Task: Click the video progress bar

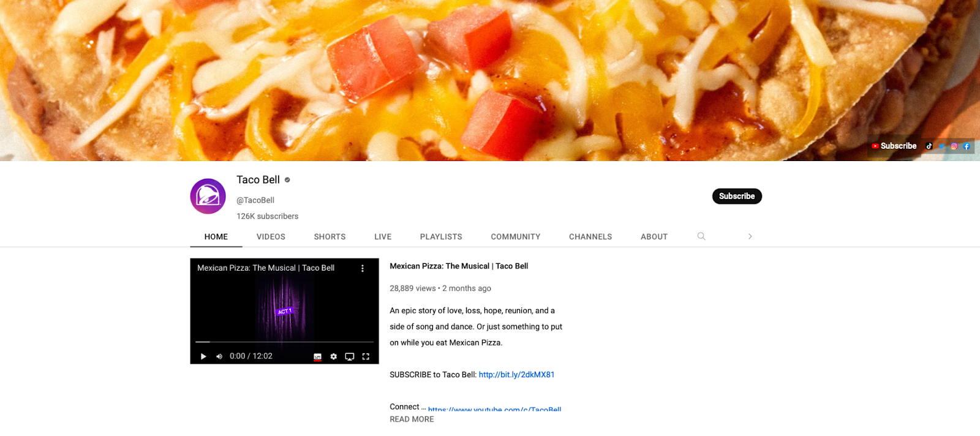Action: 284,342
